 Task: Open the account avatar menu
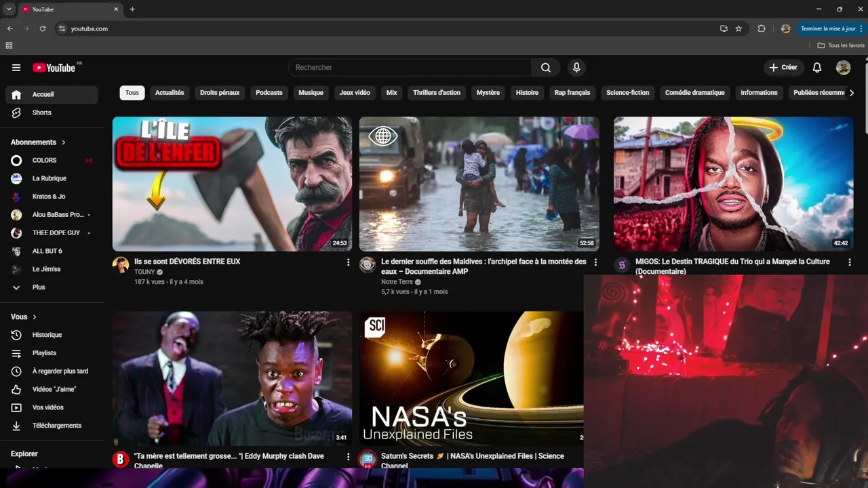click(843, 67)
